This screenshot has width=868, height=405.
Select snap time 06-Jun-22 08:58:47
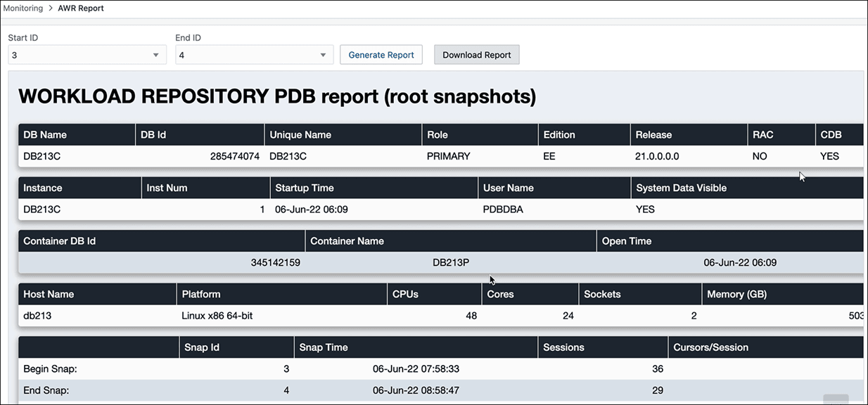416,390
